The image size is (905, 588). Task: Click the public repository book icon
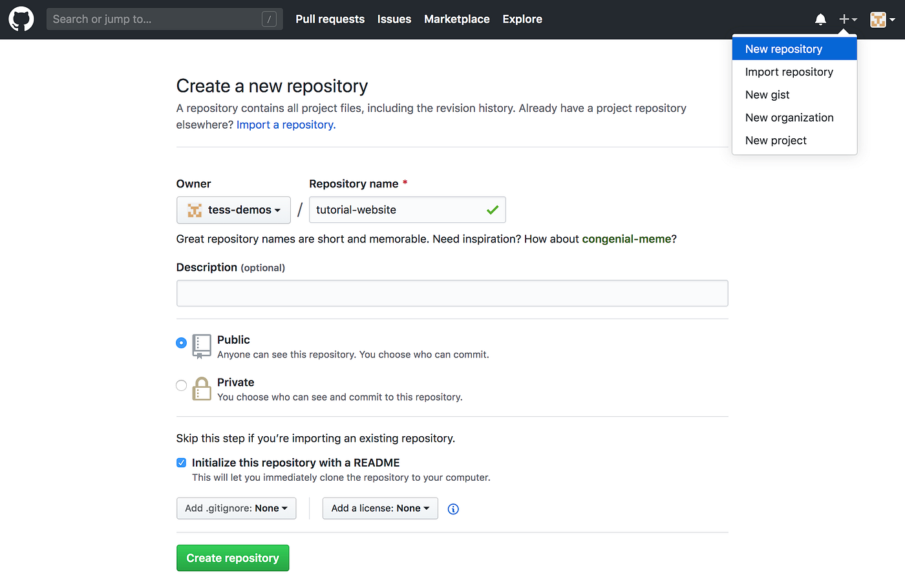pyautogui.click(x=202, y=346)
